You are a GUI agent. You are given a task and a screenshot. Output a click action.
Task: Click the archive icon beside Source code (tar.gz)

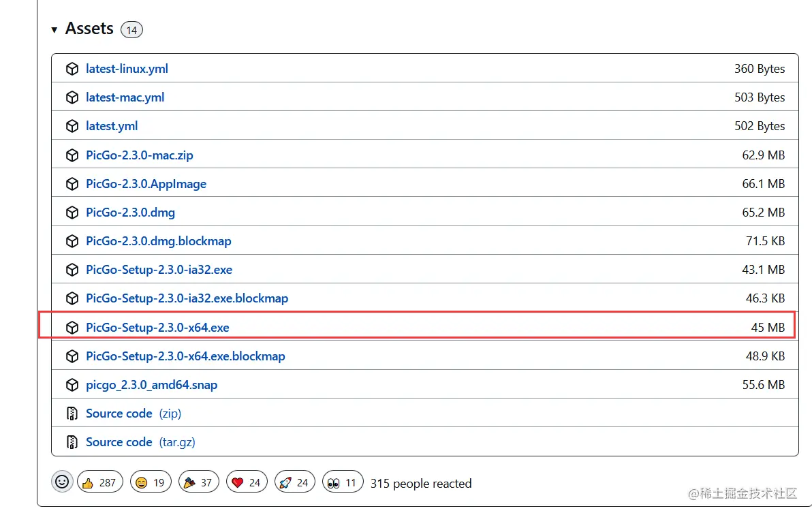point(72,442)
